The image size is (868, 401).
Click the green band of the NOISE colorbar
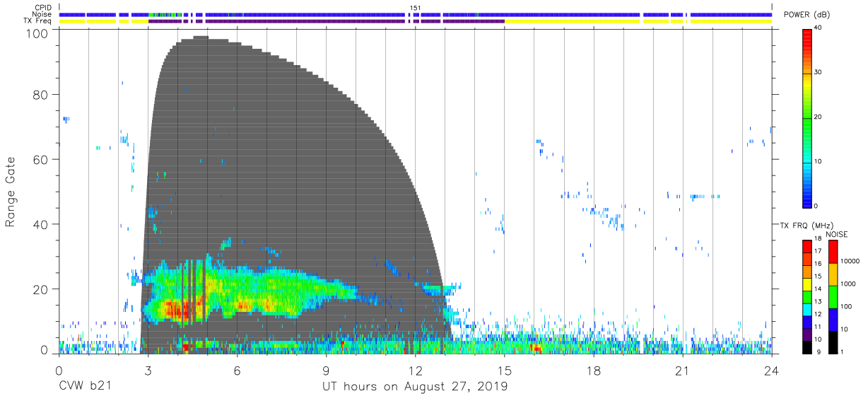tap(833, 297)
